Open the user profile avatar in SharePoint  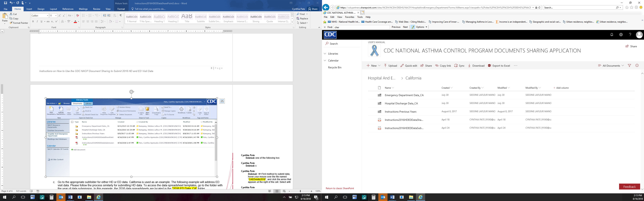[x=639, y=35]
